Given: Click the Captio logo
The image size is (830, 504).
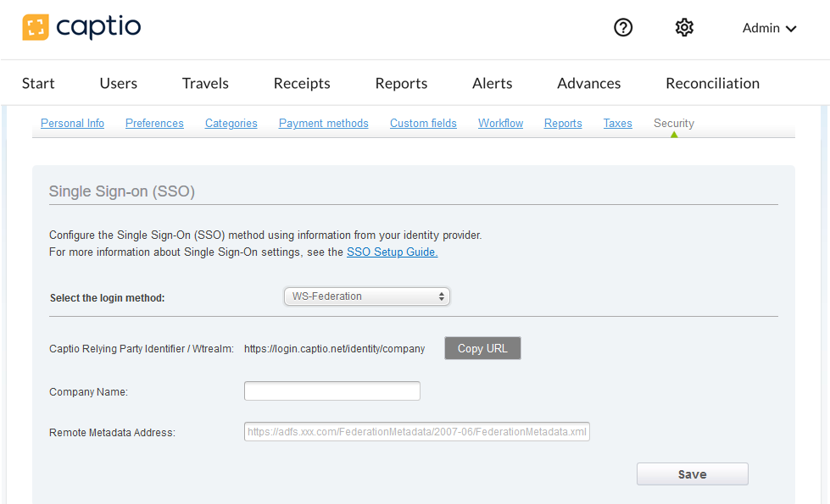Looking at the screenshot, I should [81, 27].
